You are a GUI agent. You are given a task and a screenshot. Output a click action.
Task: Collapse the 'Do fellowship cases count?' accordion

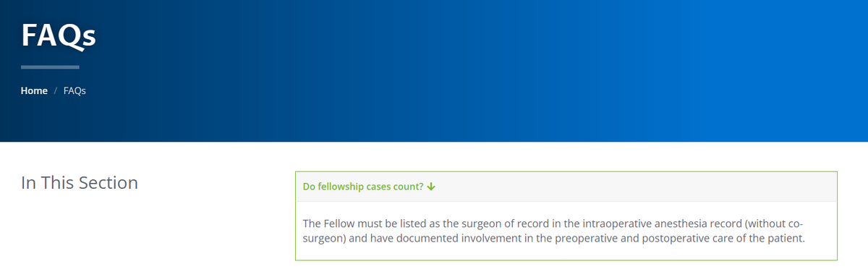369,187
